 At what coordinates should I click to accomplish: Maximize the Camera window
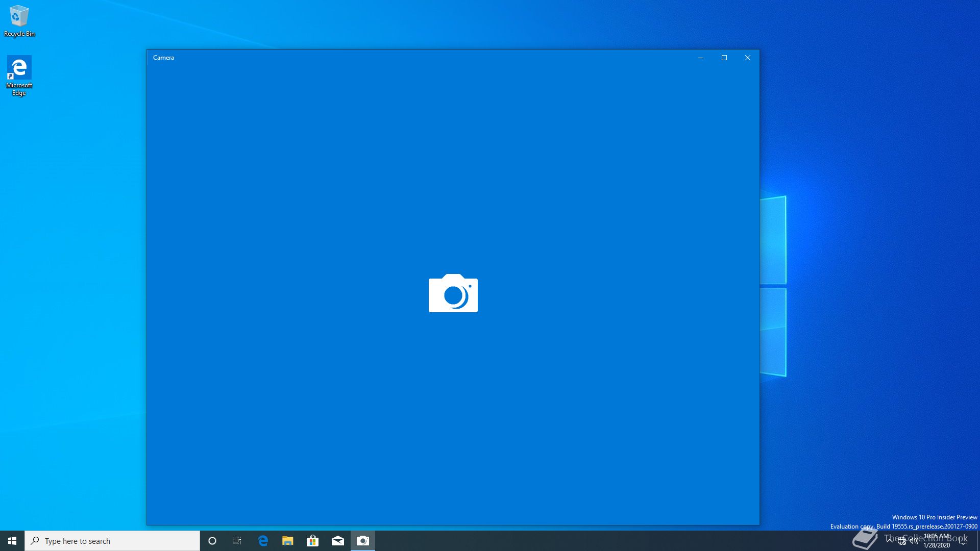(724, 58)
